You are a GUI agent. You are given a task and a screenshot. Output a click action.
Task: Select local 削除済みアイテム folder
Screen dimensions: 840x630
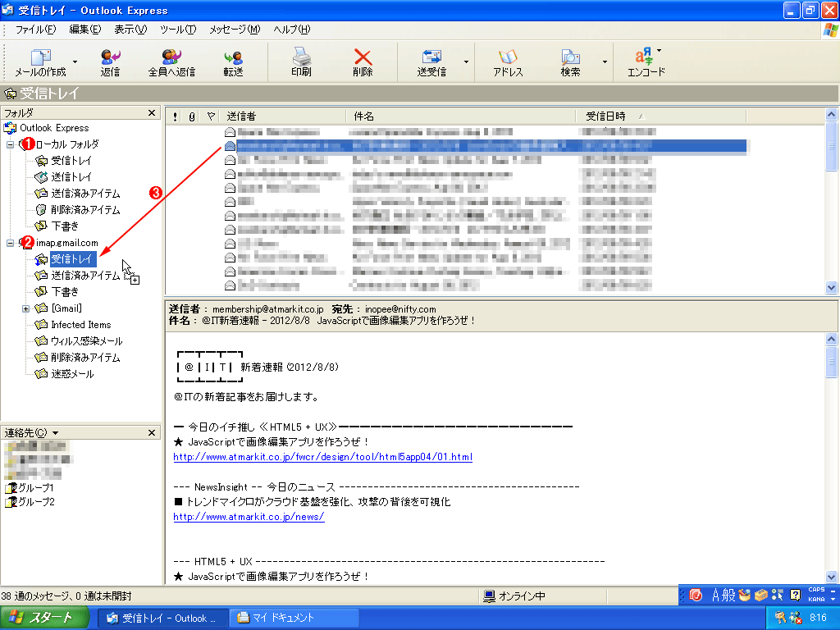pos(84,210)
